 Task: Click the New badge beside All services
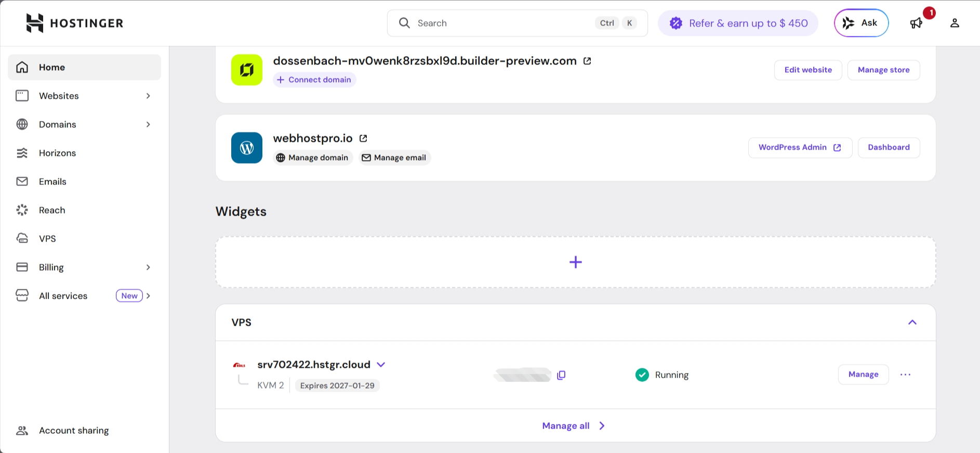point(129,296)
